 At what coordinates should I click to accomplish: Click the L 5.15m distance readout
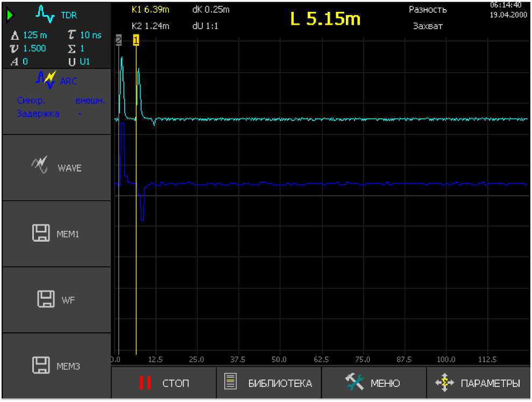(x=325, y=18)
